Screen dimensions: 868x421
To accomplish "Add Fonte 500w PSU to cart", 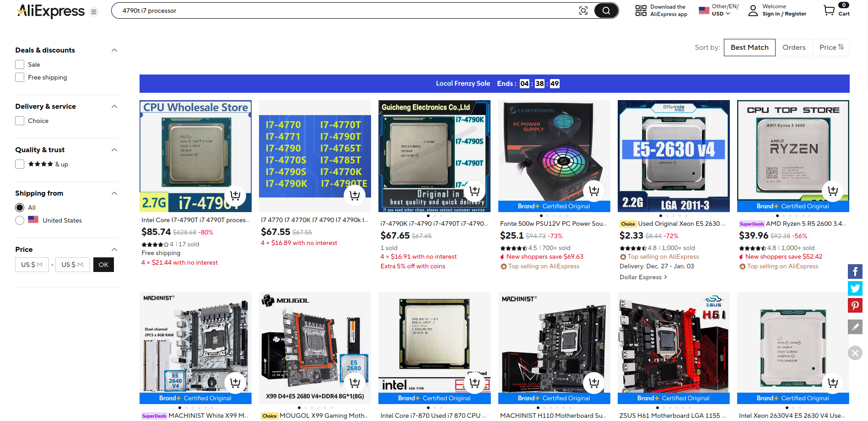I will (594, 190).
